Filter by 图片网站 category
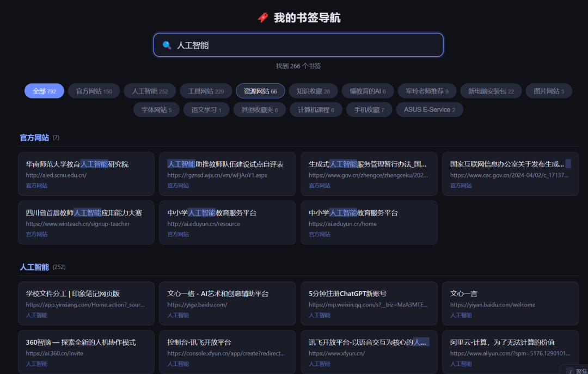This screenshot has height=374, width=588. (549, 91)
